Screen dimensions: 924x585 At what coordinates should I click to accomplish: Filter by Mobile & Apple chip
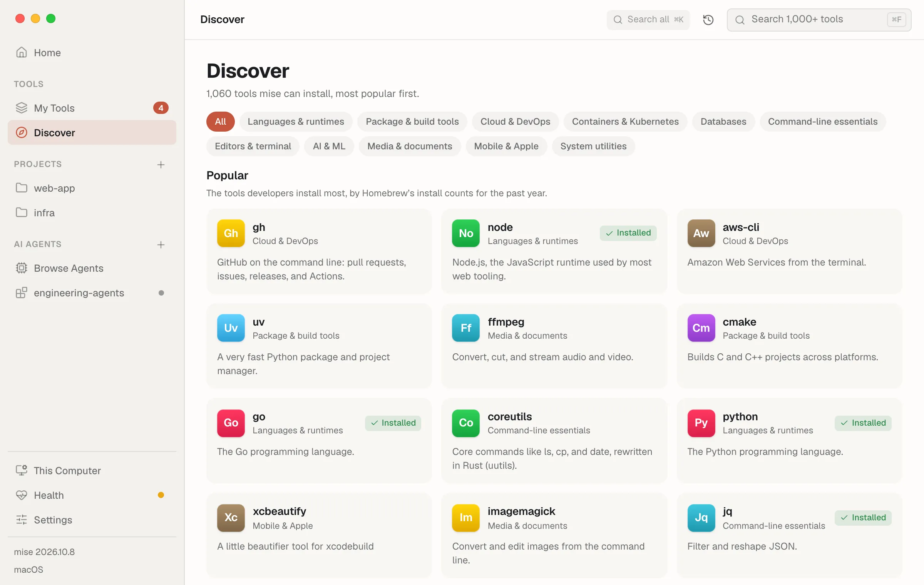click(x=506, y=146)
